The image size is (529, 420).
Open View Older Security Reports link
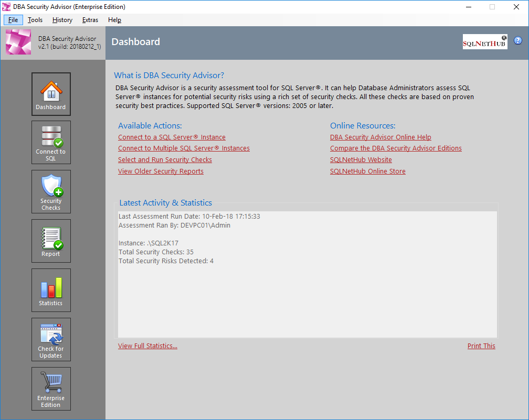161,171
